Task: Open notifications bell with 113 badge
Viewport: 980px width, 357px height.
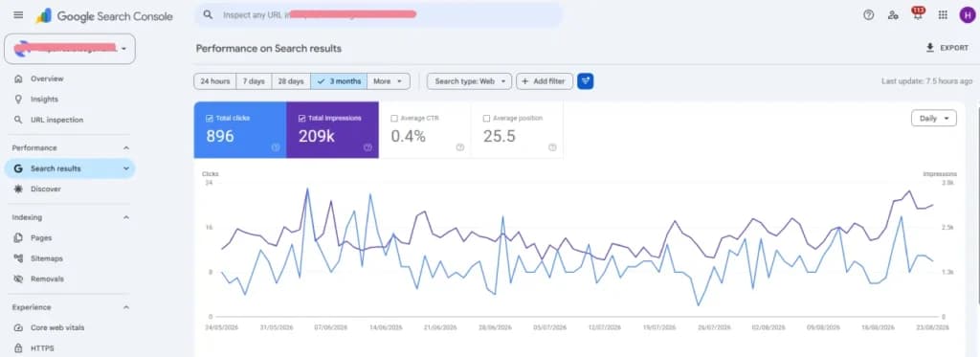Action: click(x=918, y=13)
